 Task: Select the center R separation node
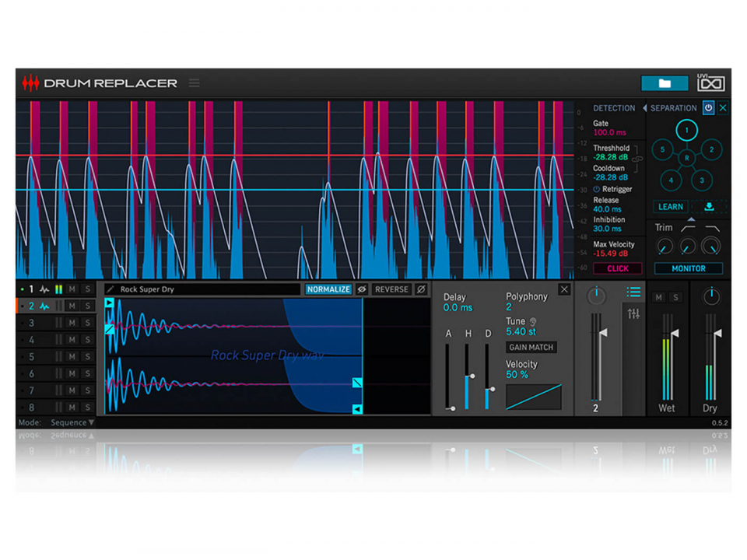[686, 158]
